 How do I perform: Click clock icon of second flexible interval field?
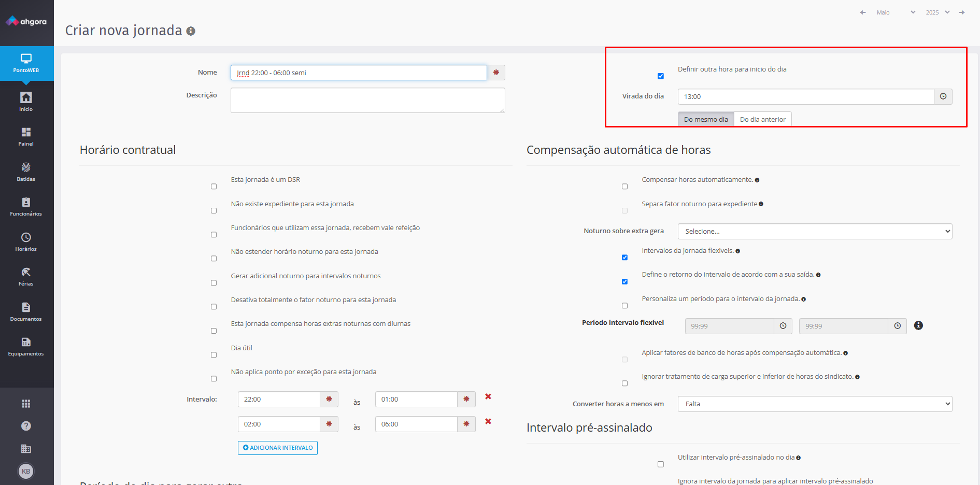pyautogui.click(x=898, y=326)
